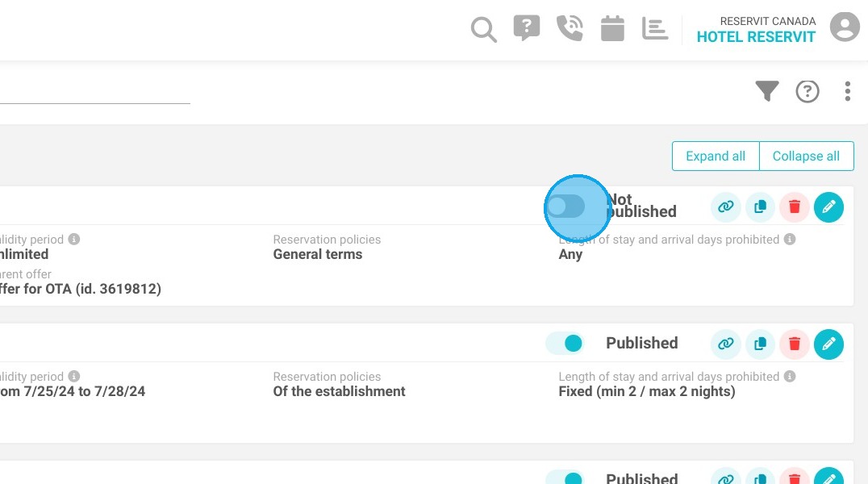
Task: Click the phone call icon
Action: 570,28
